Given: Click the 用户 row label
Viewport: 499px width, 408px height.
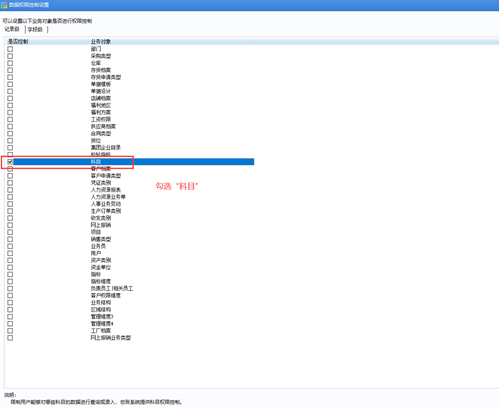Looking at the screenshot, I should tap(96, 253).
